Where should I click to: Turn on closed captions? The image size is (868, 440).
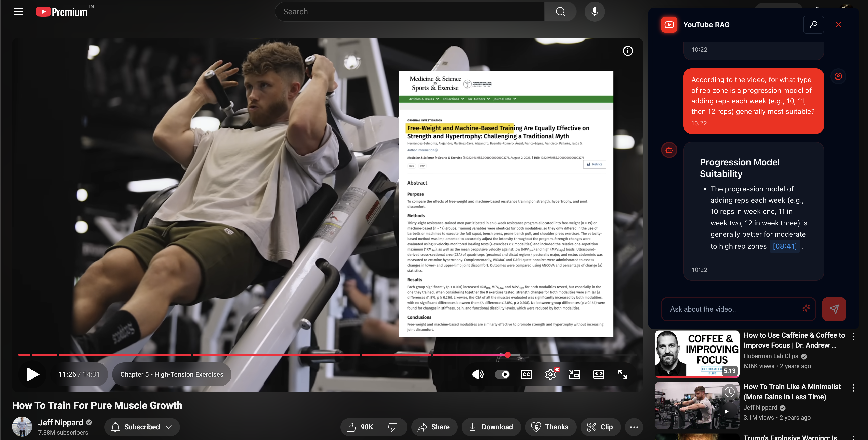point(526,374)
